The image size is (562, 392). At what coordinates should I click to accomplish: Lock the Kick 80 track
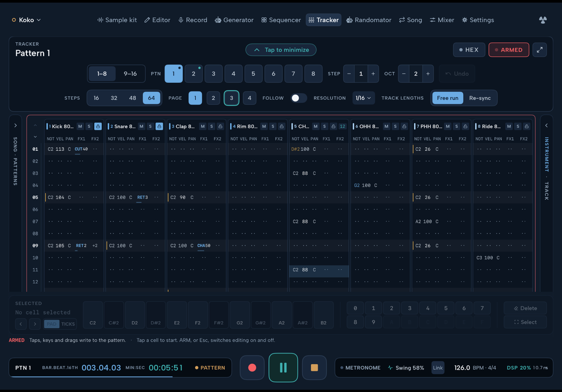(98, 126)
